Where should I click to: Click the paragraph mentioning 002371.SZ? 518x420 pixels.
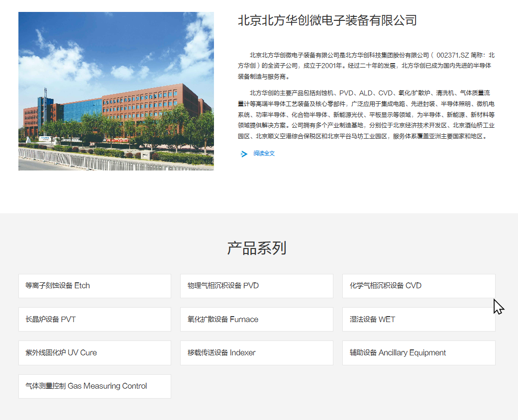coord(366,66)
